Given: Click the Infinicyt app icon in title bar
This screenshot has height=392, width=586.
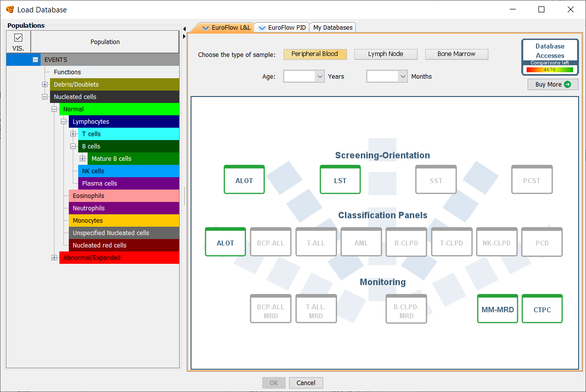Looking at the screenshot, I should (10, 9).
